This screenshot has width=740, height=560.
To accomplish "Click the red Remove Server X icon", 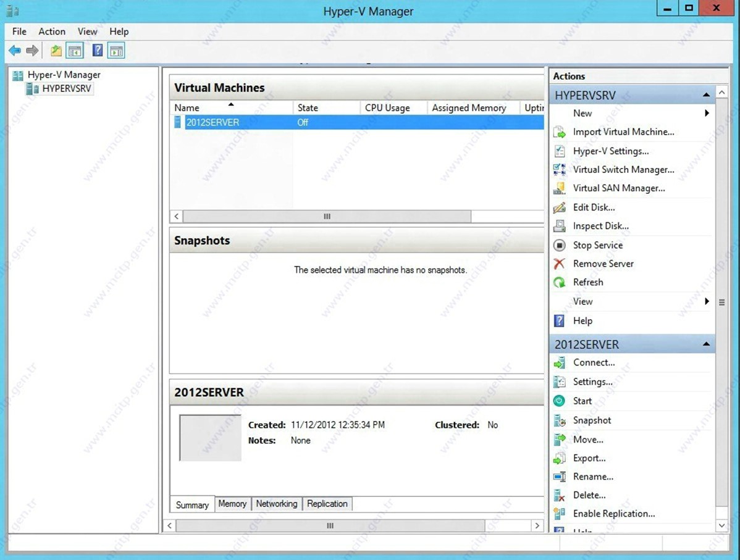I will coord(559,264).
